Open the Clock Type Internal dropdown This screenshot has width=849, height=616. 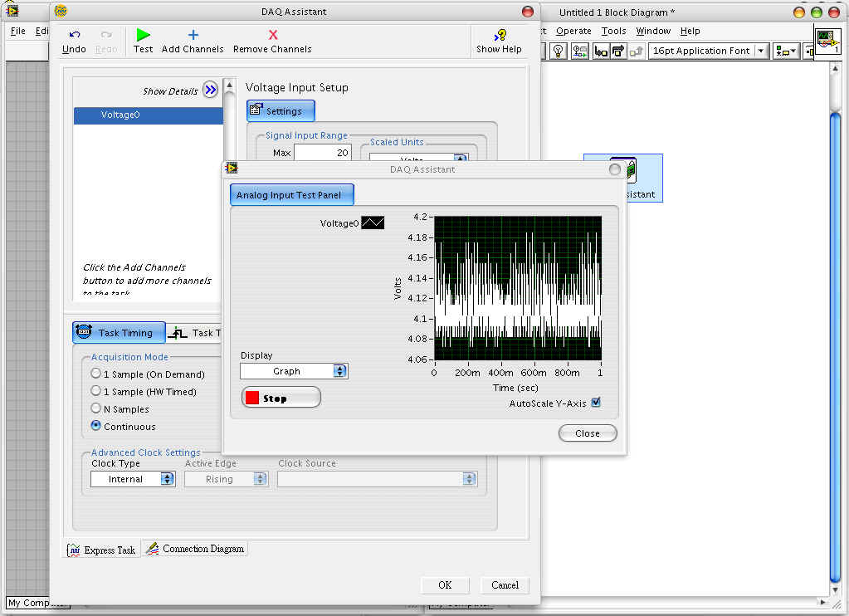[x=133, y=479]
